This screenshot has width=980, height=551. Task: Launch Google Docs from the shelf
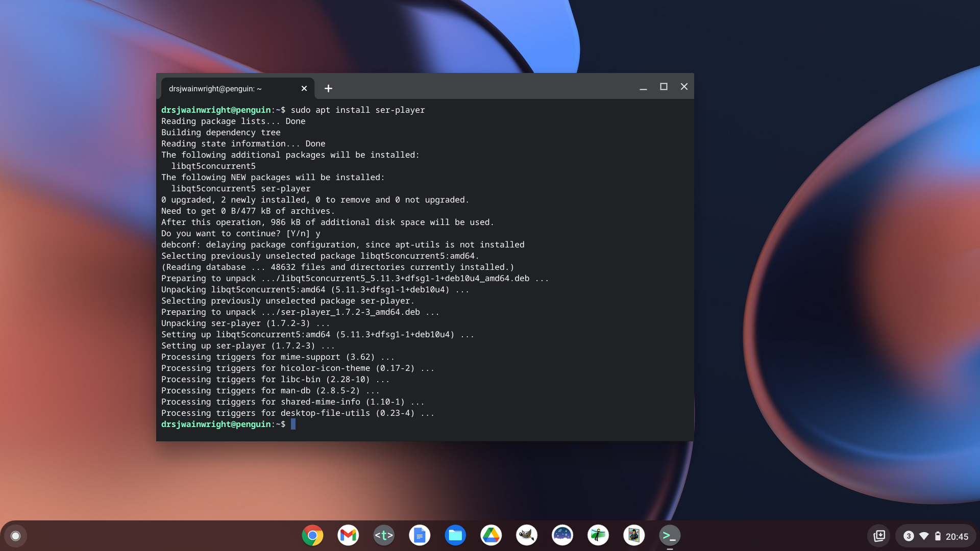coord(420,535)
